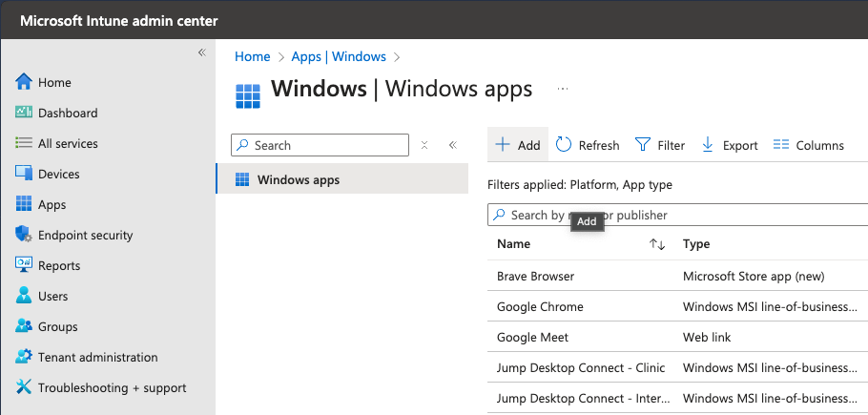
Task: Open Tenant administration
Action: [x=87, y=357]
